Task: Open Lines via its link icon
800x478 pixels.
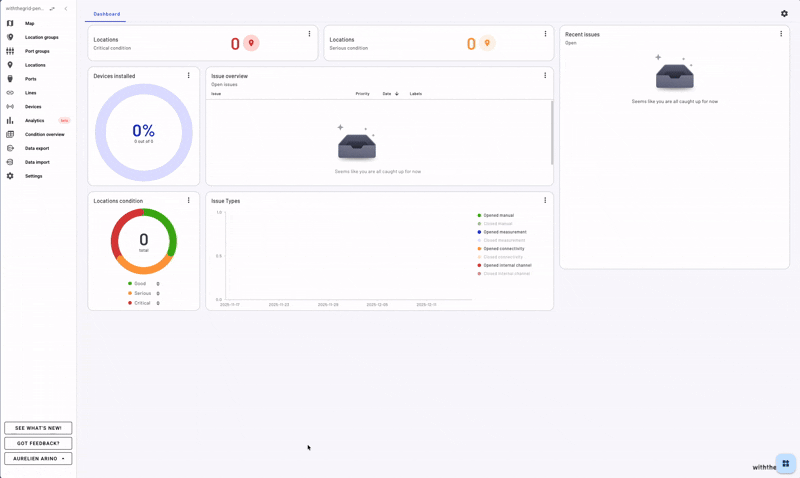Action: click(10, 93)
